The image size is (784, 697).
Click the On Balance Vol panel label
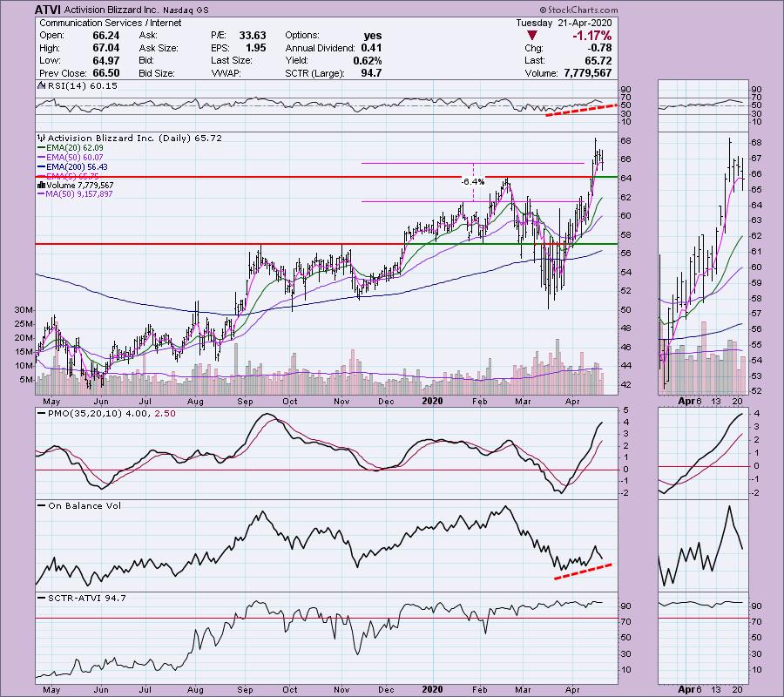84,506
